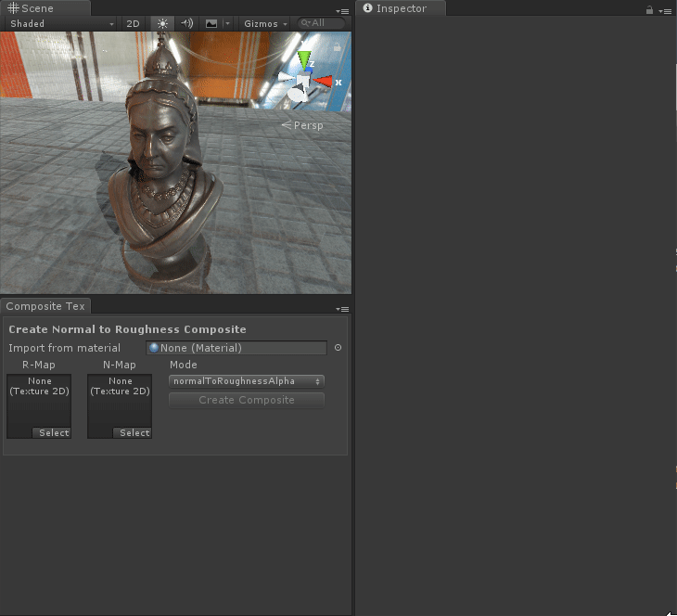The width and height of the screenshot is (677, 616).
Task: Open the Scene panel options menu icon
Action: (x=342, y=11)
